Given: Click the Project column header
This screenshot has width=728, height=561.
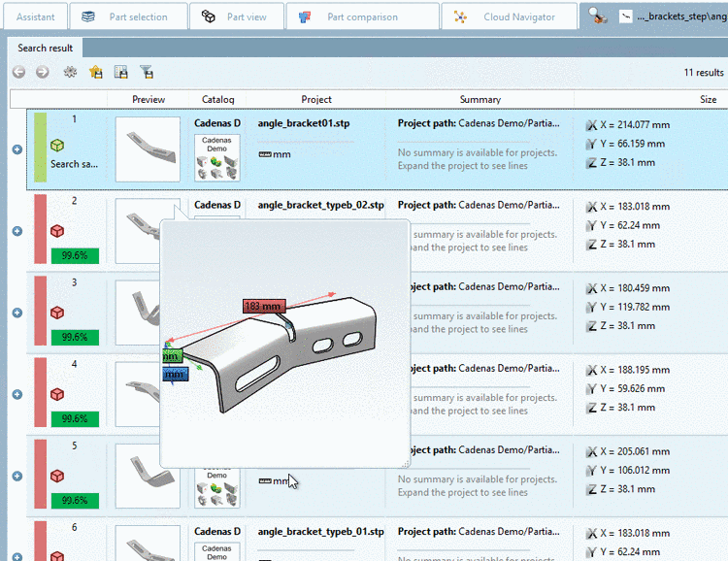Looking at the screenshot, I should (x=316, y=99).
